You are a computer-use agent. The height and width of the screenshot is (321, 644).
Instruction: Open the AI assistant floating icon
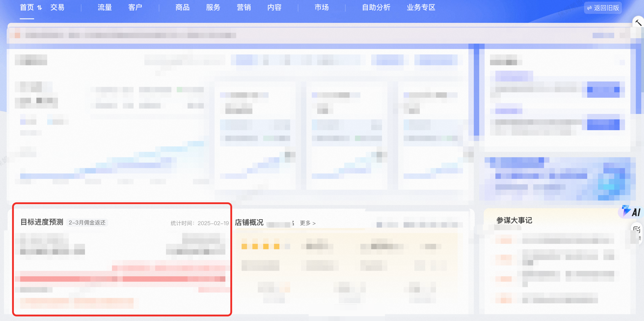tap(631, 212)
